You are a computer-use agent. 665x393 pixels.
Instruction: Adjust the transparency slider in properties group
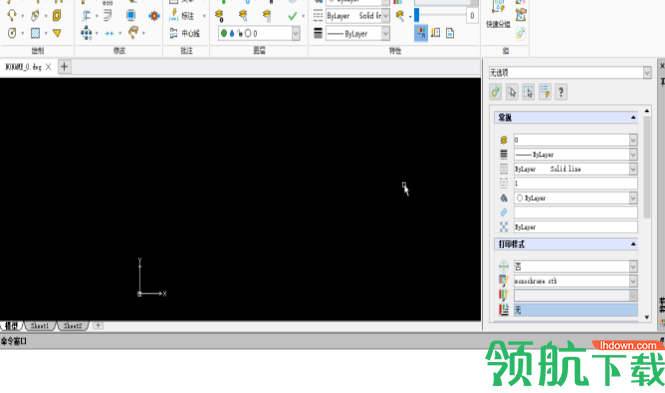point(440,16)
